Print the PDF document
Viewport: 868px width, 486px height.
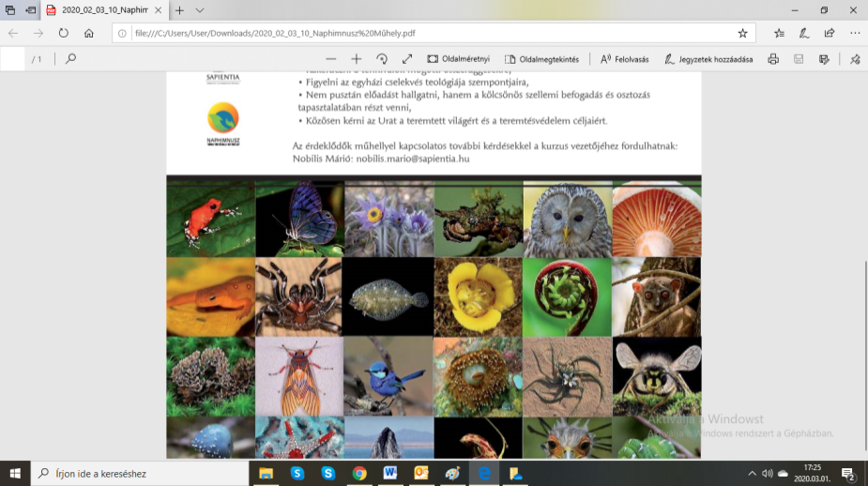773,59
